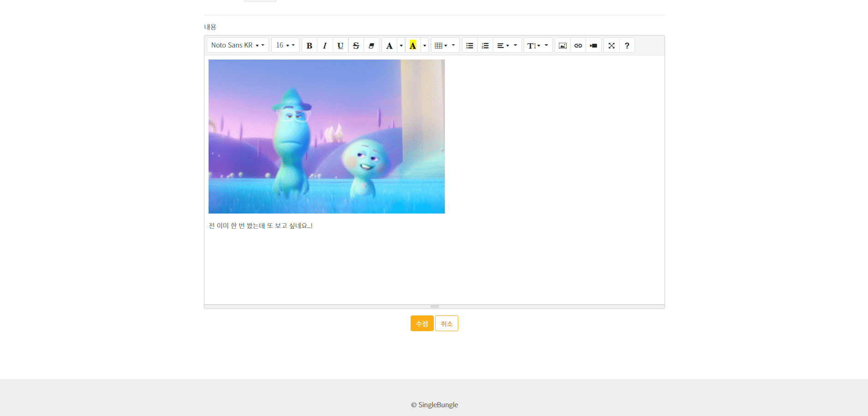The image size is (868, 416).
Task: Submit the edit with the 수정 button
Action: click(421, 323)
